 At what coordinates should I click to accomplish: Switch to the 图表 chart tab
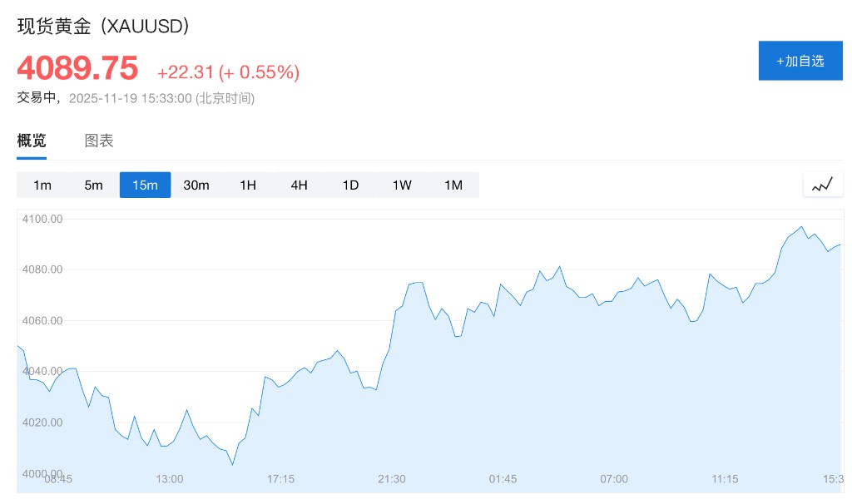coord(99,141)
